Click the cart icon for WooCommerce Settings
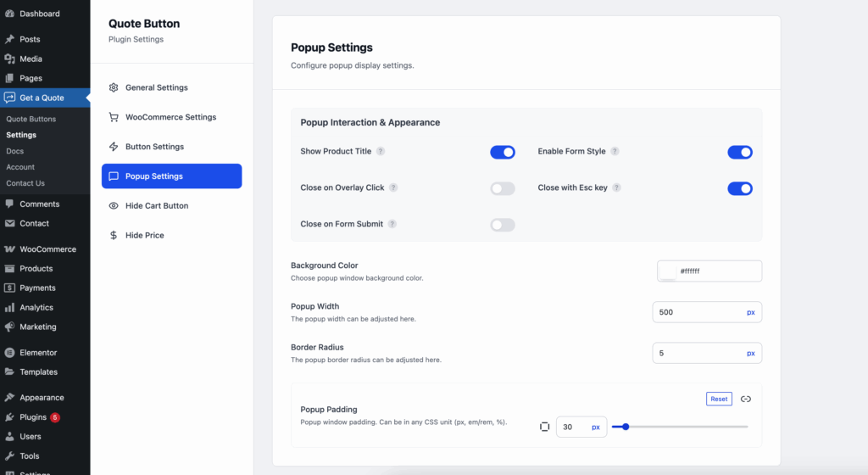The height and width of the screenshot is (475, 868). 114,117
